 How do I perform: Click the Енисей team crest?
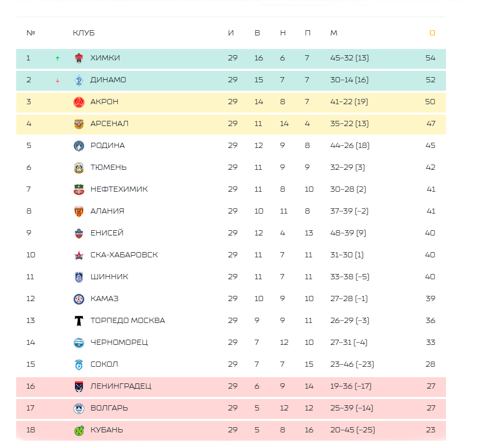point(79,233)
